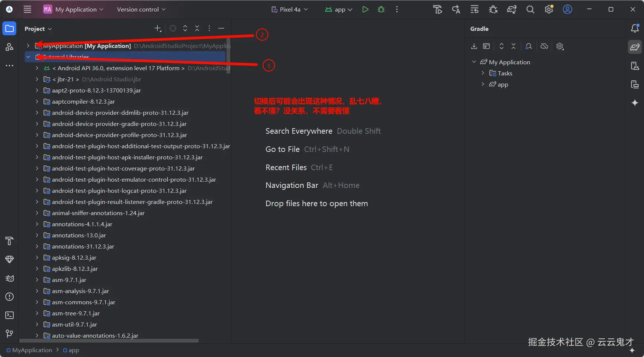Open the app run configuration dropdown
Screen dimensions: 644x357
tap(339, 9)
